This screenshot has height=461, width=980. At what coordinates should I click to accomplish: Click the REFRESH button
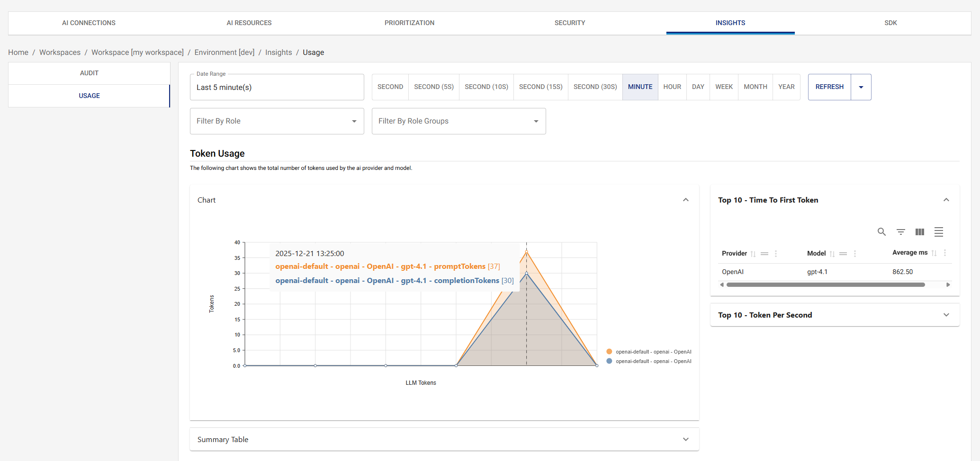point(829,87)
